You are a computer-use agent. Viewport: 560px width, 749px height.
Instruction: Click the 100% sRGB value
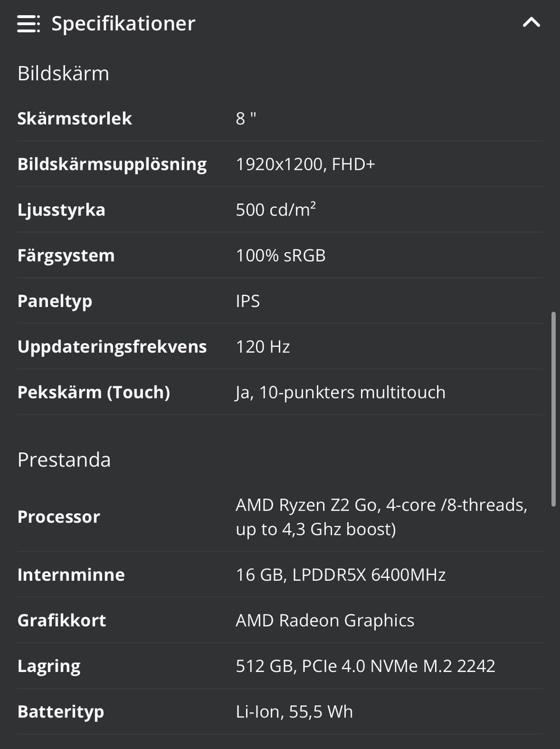click(281, 255)
